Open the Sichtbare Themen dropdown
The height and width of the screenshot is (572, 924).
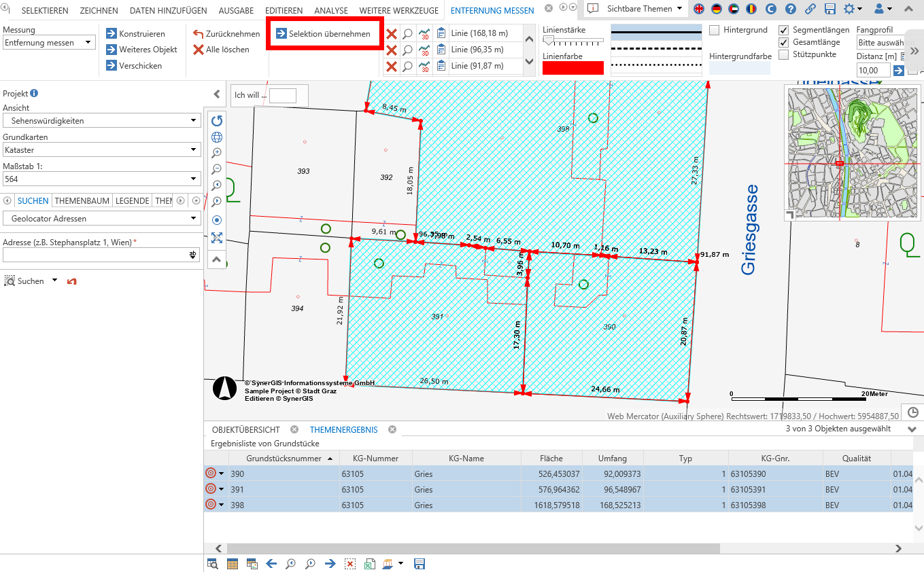tap(635, 9)
